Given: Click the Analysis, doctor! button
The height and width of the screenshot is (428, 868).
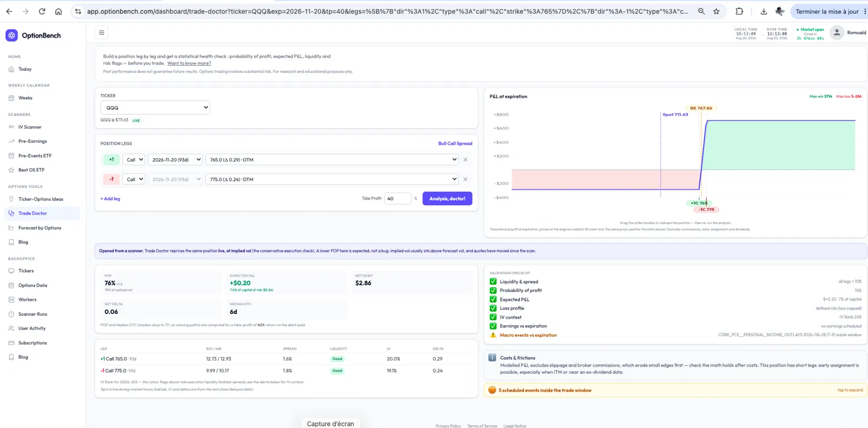Looking at the screenshot, I should [x=447, y=199].
